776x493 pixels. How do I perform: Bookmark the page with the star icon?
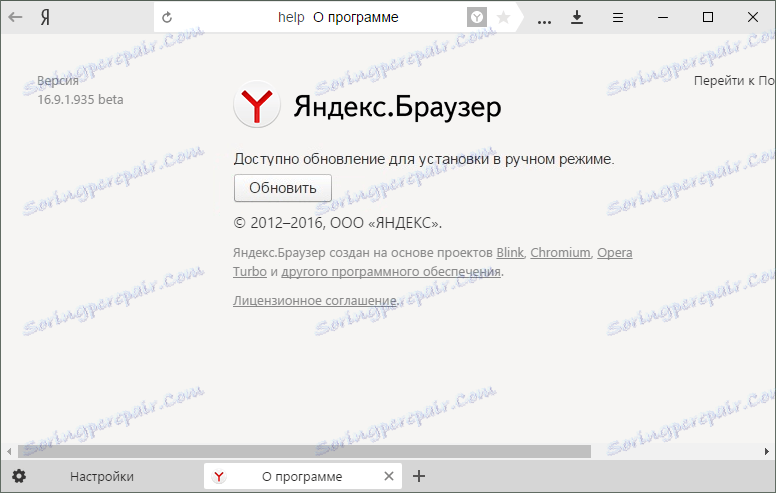tap(503, 18)
